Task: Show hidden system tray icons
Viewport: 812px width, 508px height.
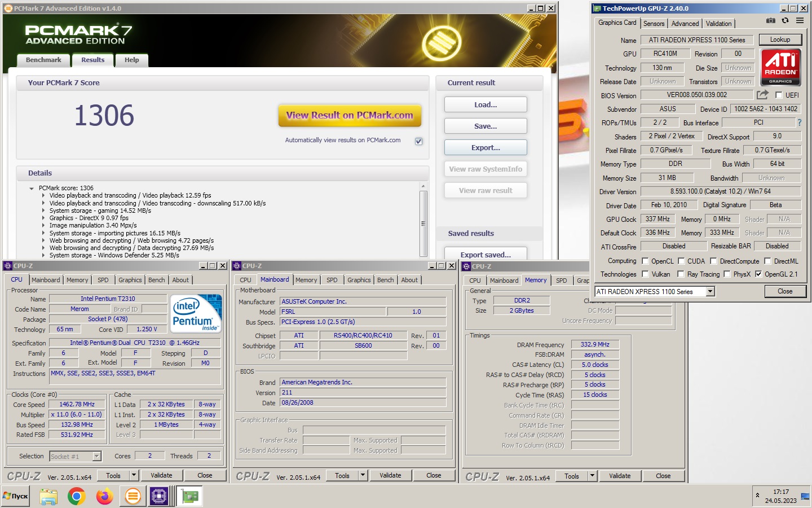Action: point(757,496)
